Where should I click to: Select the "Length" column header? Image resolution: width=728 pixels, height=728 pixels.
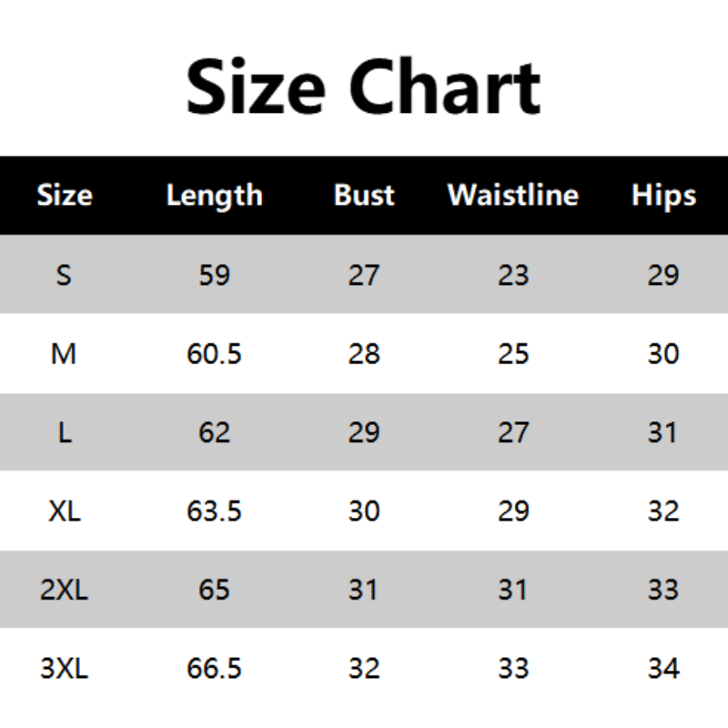point(214,196)
